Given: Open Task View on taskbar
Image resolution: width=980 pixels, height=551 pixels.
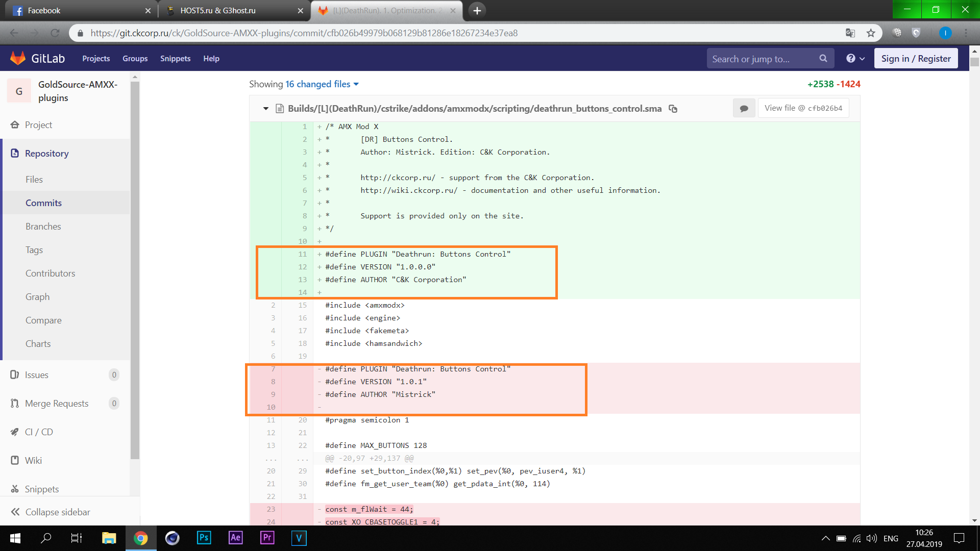Looking at the screenshot, I should point(77,538).
